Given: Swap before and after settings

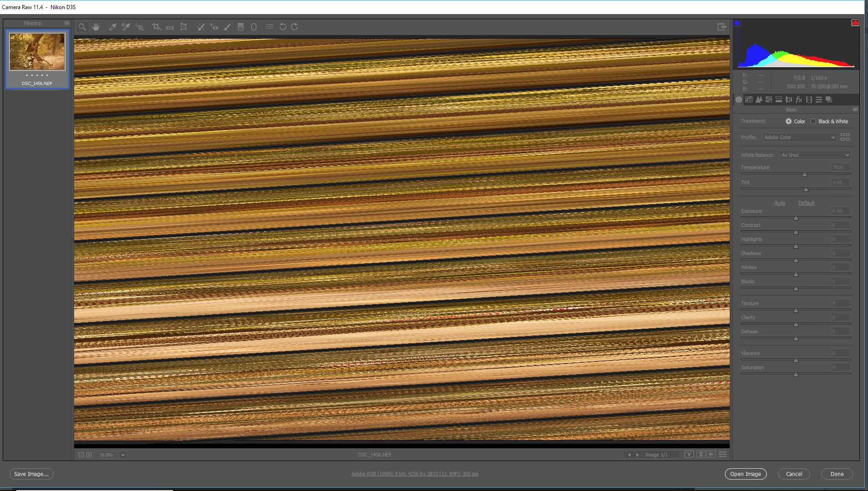Looking at the screenshot, I should (x=701, y=455).
